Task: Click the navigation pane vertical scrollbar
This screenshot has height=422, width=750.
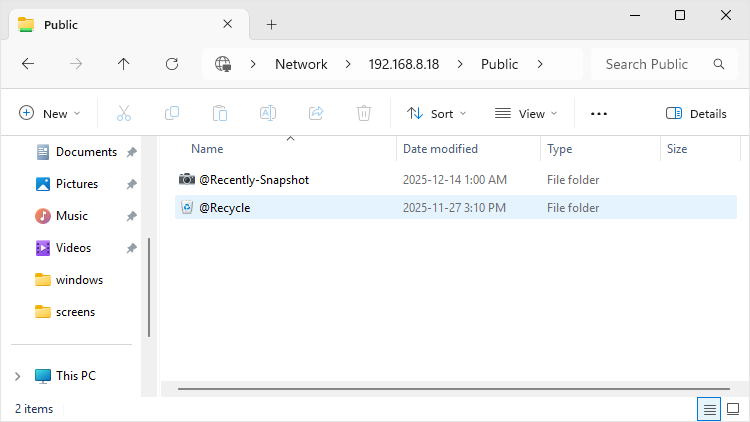Action: (x=149, y=287)
